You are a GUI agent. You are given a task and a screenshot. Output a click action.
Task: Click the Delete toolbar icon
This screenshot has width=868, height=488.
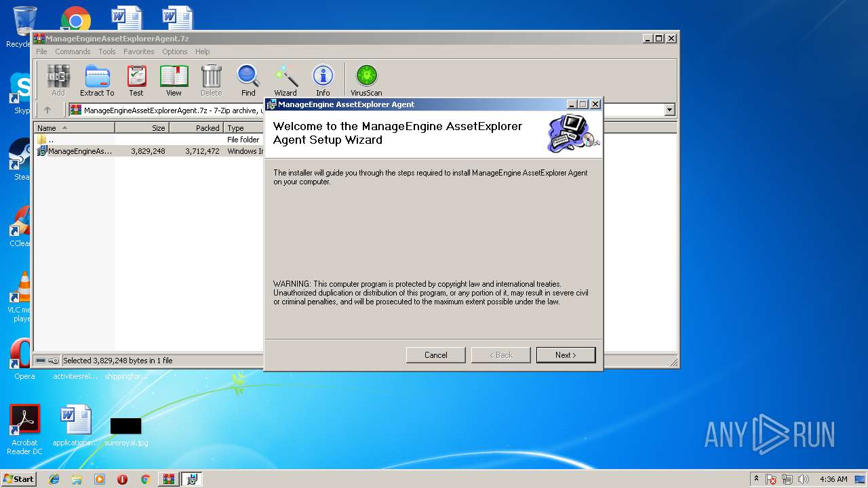211,81
